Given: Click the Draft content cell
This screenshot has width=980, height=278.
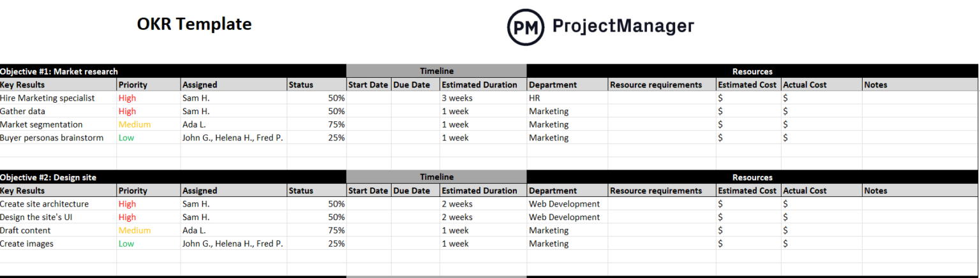Looking at the screenshot, I should [x=26, y=231].
